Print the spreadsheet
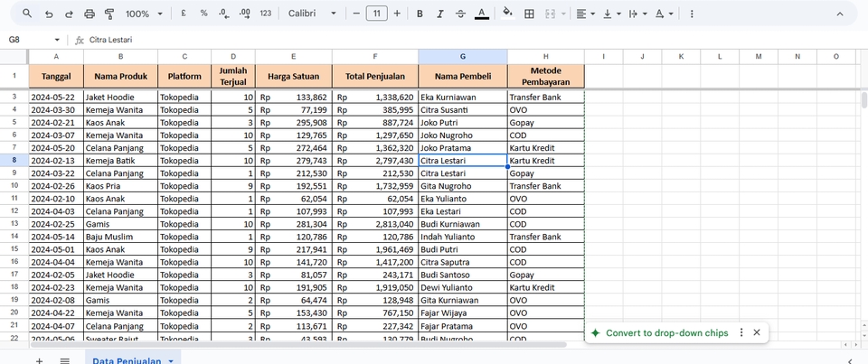This screenshot has width=868, height=364. 90,14
